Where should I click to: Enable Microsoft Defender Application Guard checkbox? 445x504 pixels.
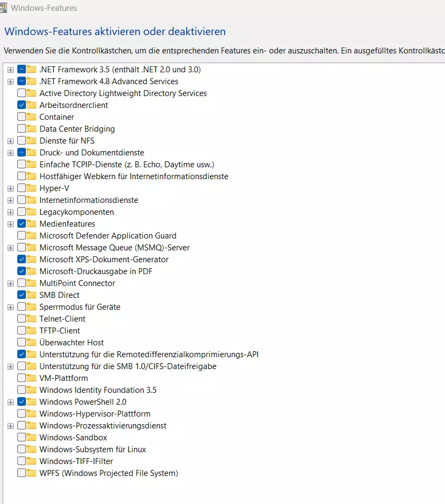(22, 236)
